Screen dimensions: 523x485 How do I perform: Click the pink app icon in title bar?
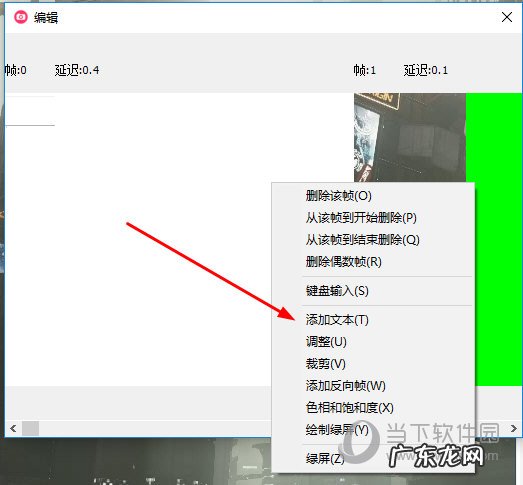coord(21,17)
